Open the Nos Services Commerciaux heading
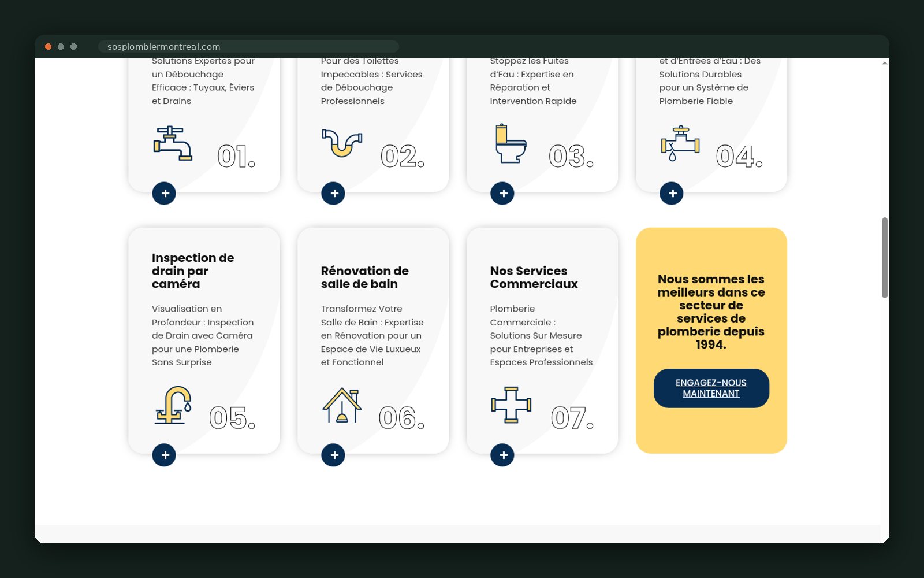 [534, 277]
